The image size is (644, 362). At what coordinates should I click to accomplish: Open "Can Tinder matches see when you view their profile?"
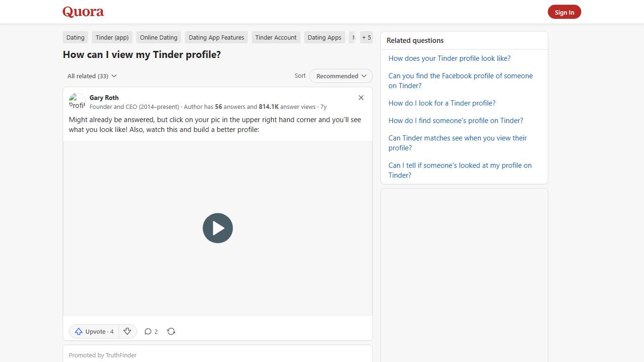pyautogui.click(x=458, y=143)
